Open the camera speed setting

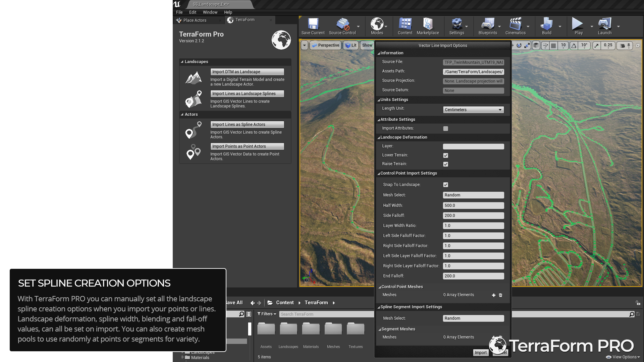[625, 46]
